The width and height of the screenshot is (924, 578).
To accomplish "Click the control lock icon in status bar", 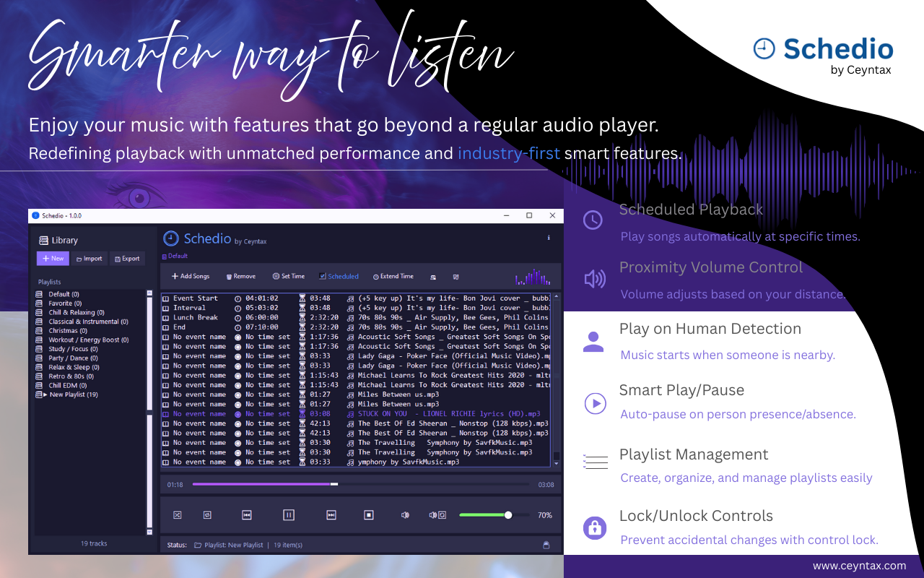I will [x=546, y=545].
